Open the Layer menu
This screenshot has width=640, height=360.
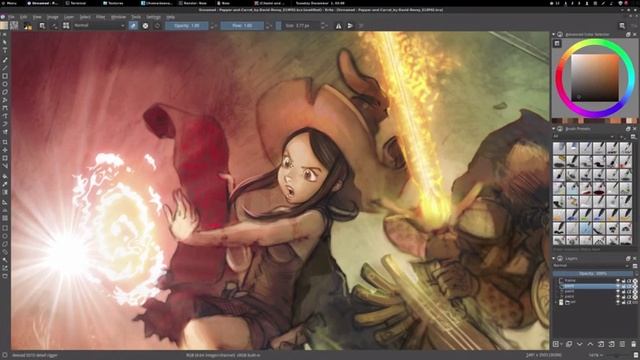tap(69, 17)
